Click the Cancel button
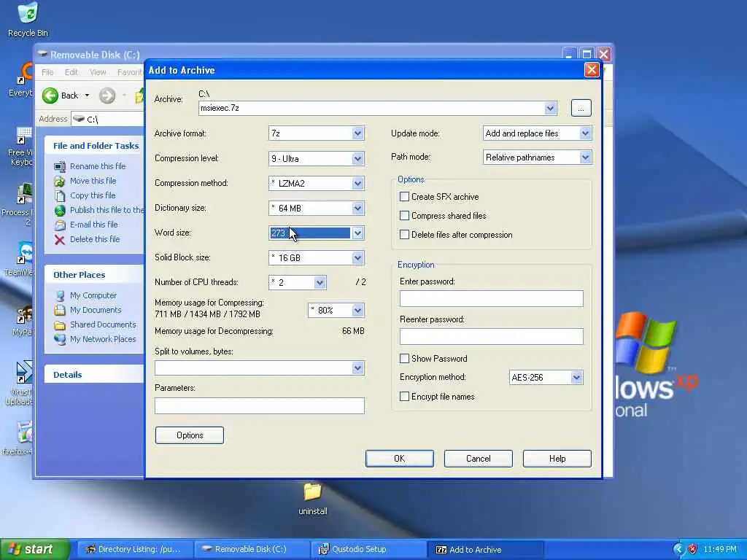This screenshot has height=560, width=747. coord(479,459)
